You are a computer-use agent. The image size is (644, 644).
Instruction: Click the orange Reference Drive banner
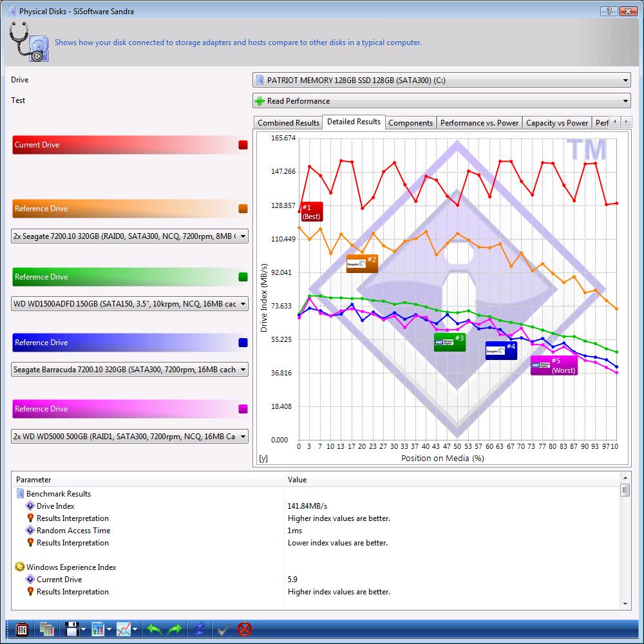pos(130,209)
